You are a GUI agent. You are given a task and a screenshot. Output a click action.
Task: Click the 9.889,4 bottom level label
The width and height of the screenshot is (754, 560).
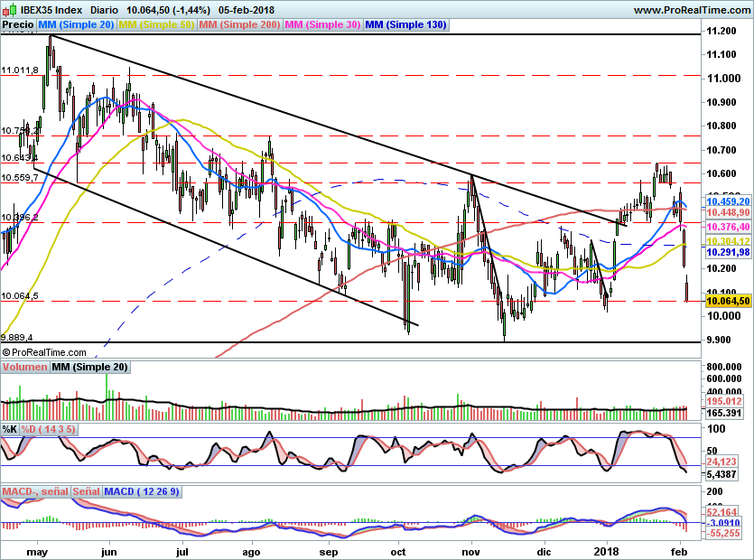(16, 337)
